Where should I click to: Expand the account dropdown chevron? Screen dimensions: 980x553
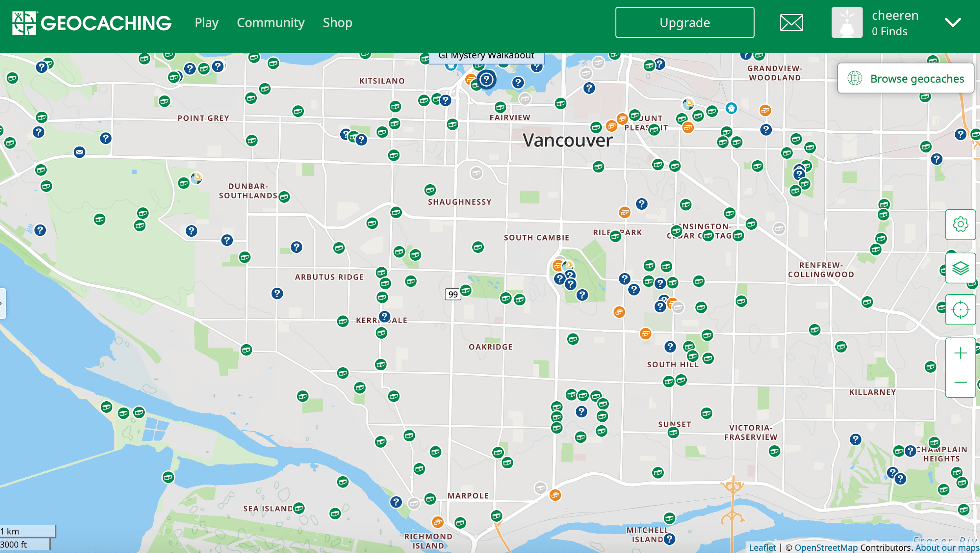[x=953, y=22]
